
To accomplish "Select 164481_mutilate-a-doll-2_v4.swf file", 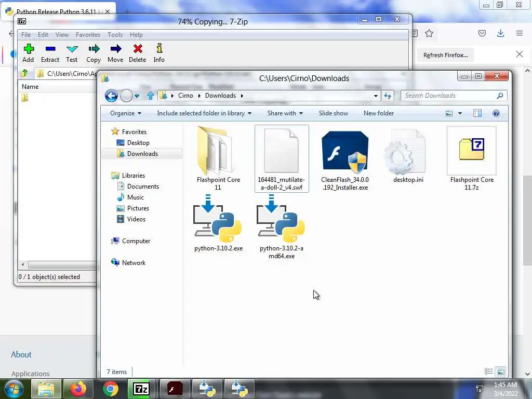I will (x=282, y=159).
